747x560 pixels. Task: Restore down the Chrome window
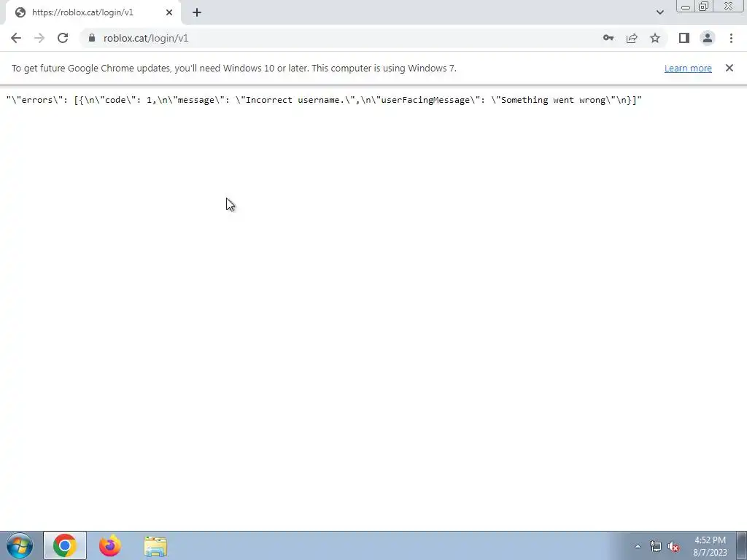coord(704,6)
